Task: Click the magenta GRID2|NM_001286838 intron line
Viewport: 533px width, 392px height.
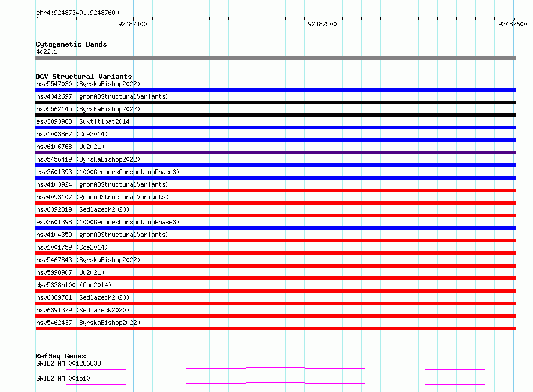Action: click(x=275, y=369)
